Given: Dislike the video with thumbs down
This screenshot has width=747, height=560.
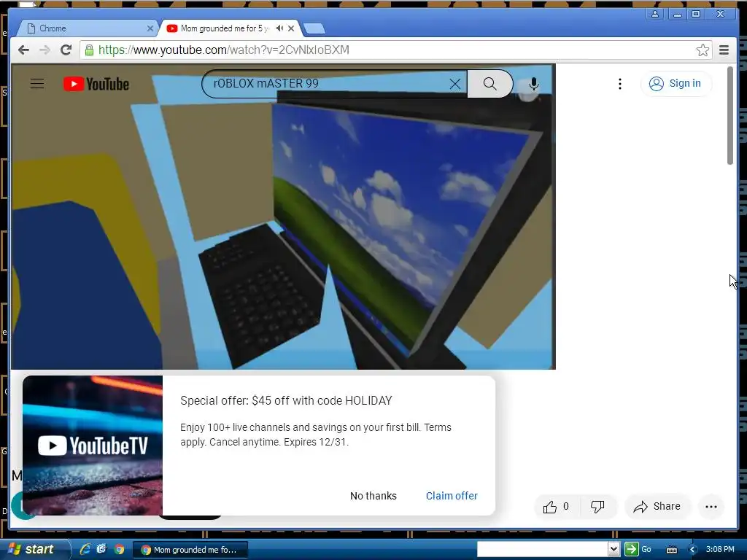Looking at the screenshot, I should 598,507.
